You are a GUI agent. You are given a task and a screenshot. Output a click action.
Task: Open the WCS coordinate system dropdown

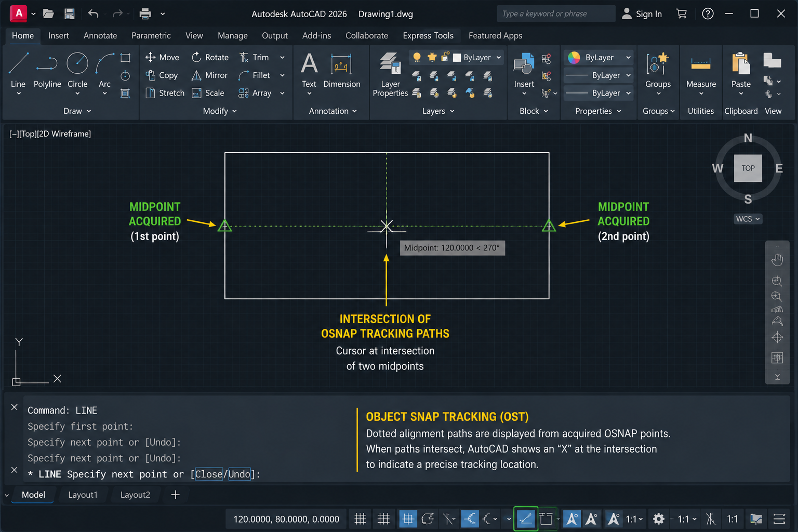point(748,219)
